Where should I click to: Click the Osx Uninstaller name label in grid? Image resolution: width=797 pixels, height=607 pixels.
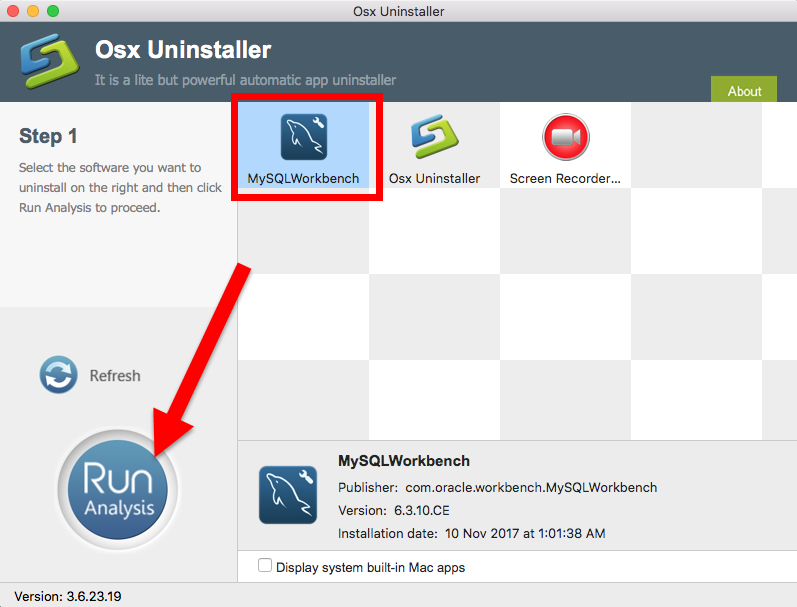click(x=434, y=179)
